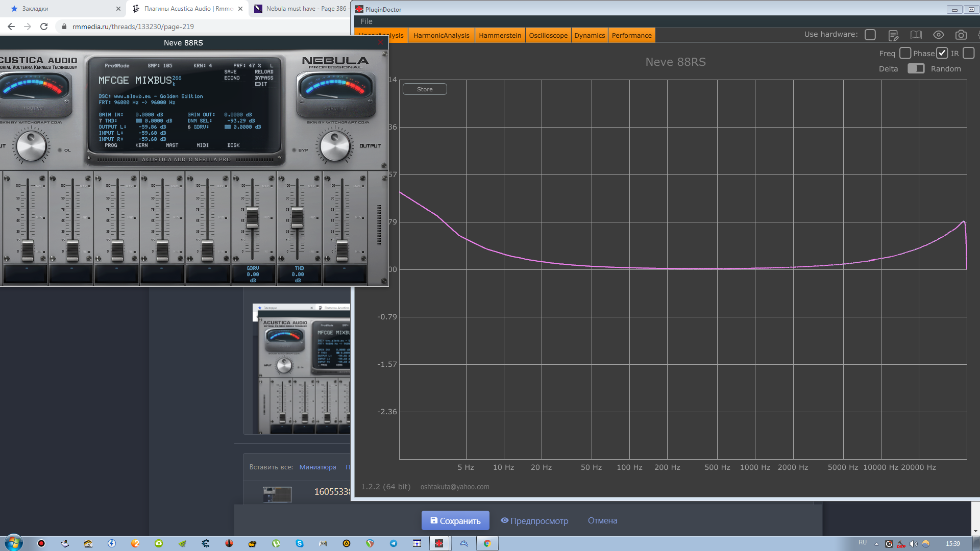Switch to Chrome in the taskbar
This screenshot has height=551, width=980.
[x=487, y=543]
